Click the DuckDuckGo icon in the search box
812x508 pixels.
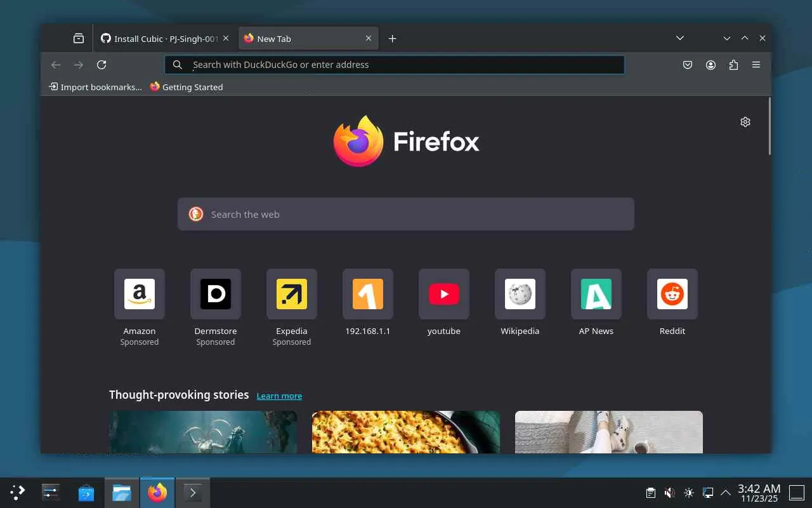coord(196,214)
